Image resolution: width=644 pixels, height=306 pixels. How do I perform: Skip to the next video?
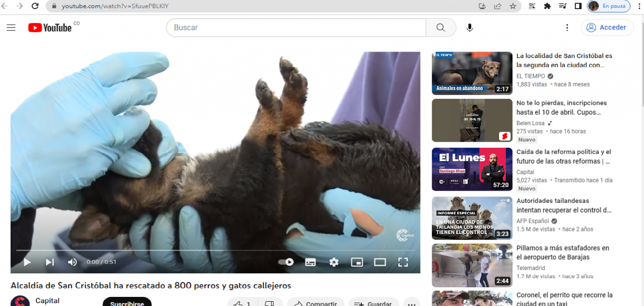50,262
